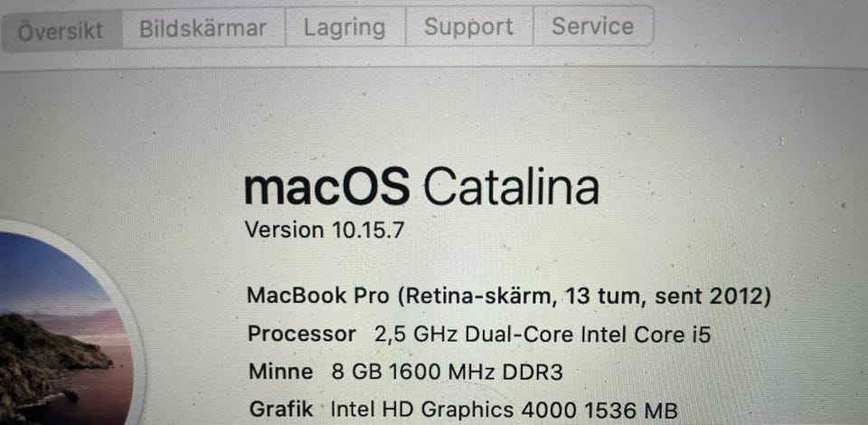
Task: Switch to the Bildskärmar tab
Action: (203, 28)
